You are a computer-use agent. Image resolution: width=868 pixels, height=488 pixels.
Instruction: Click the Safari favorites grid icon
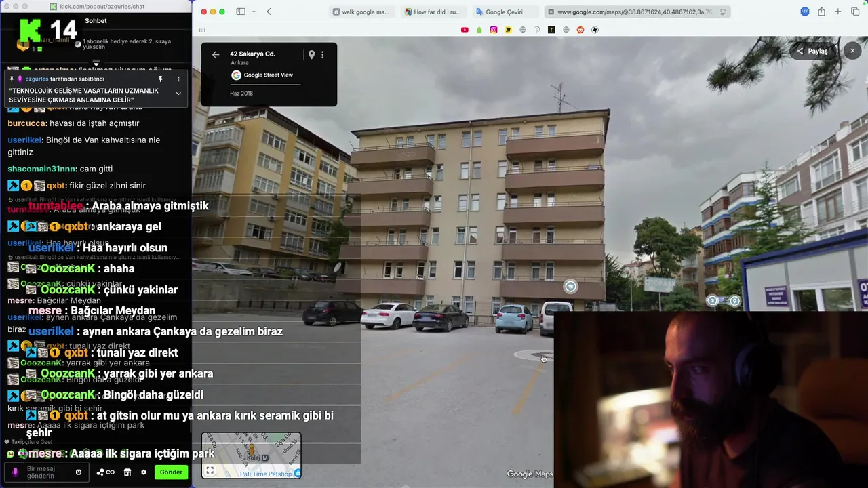(x=202, y=30)
